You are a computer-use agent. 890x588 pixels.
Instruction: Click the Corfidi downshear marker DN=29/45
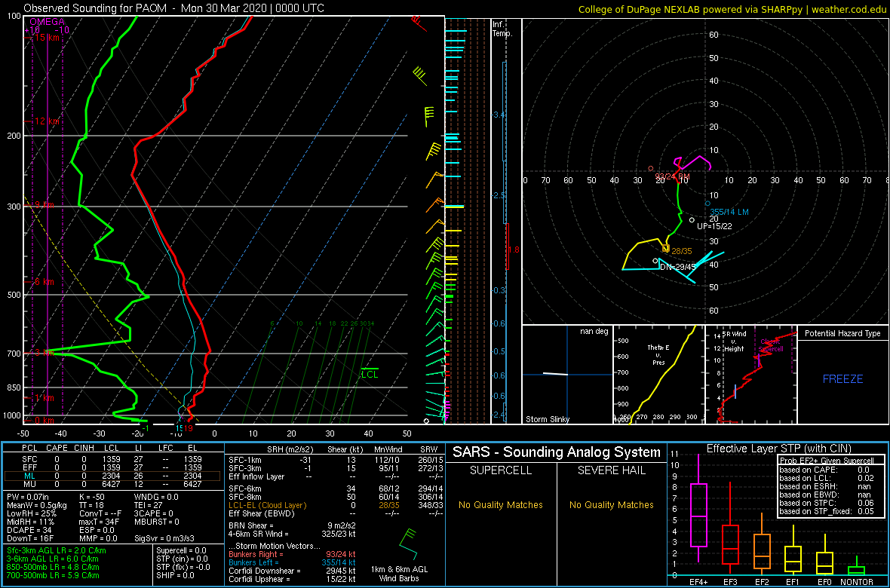click(x=655, y=261)
